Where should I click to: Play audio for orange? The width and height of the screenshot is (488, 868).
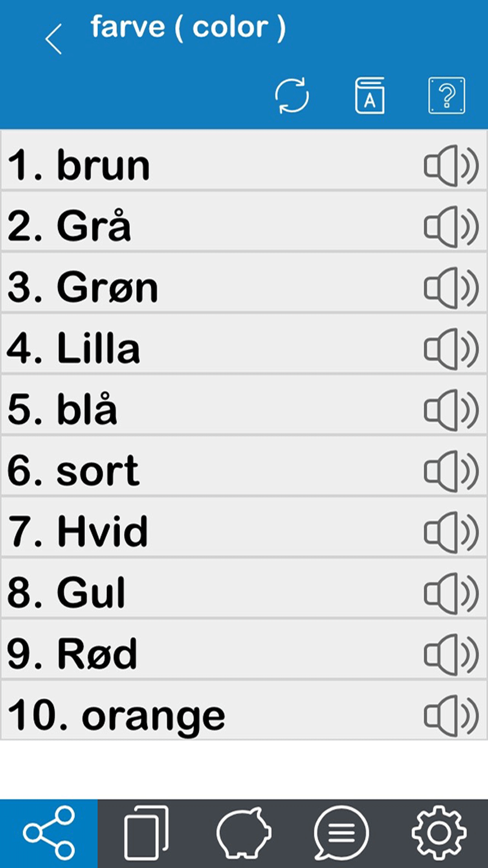(451, 716)
